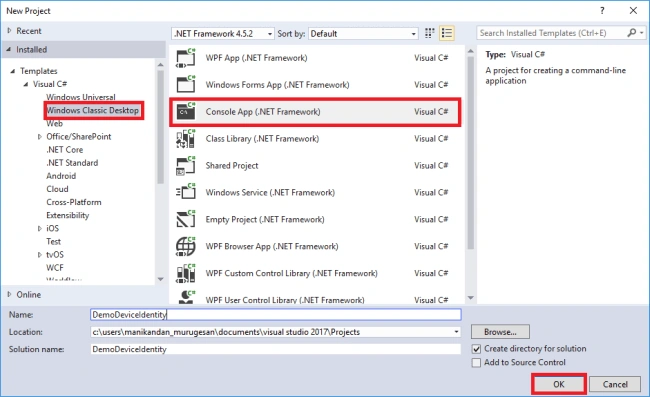Select the Windows Service template icon
The height and width of the screenshot is (397, 650).
[186, 192]
